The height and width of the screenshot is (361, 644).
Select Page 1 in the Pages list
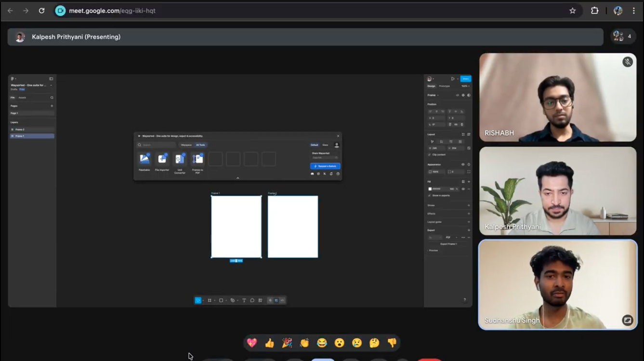point(32,113)
